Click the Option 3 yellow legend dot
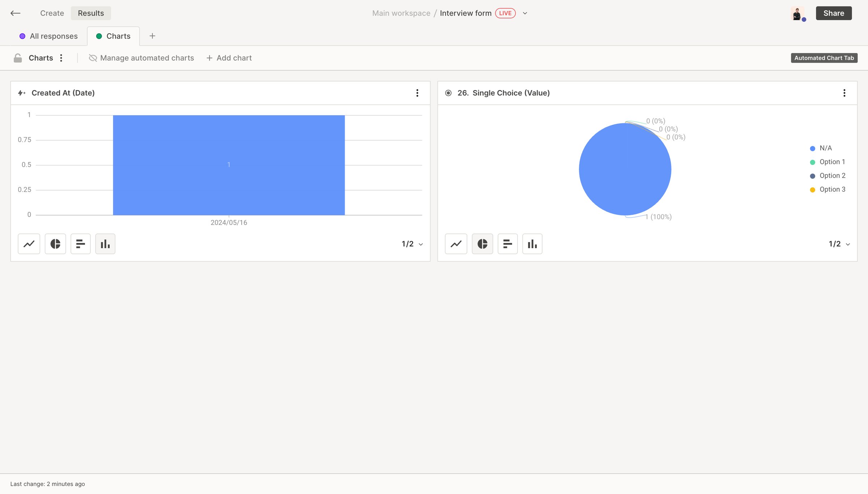 click(x=813, y=190)
